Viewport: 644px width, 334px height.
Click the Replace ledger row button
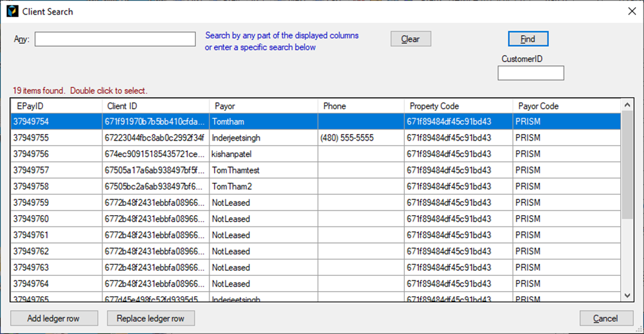[151, 318]
